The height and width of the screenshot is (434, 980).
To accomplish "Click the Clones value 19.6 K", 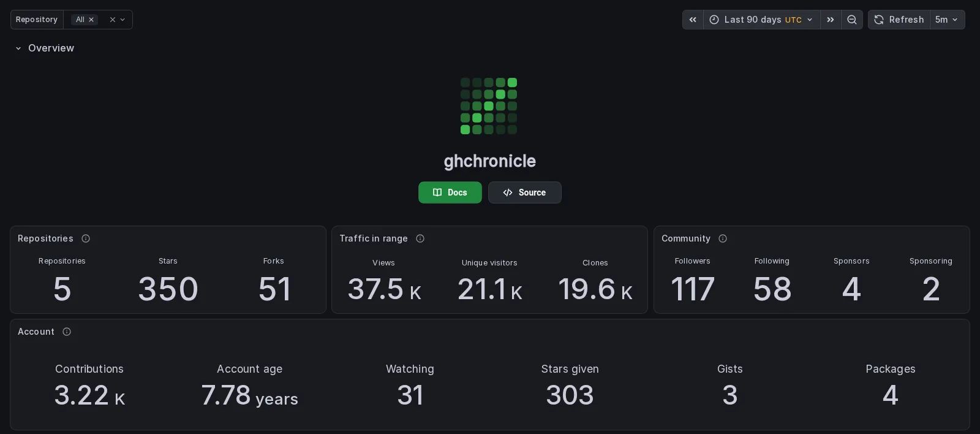I will (595, 289).
